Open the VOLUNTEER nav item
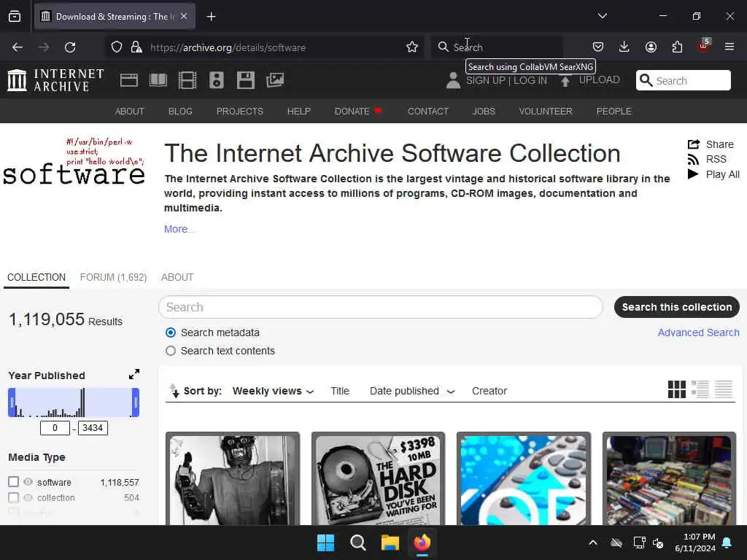The height and width of the screenshot is (560, 747). pyautogui.click(x=546, y=111)
